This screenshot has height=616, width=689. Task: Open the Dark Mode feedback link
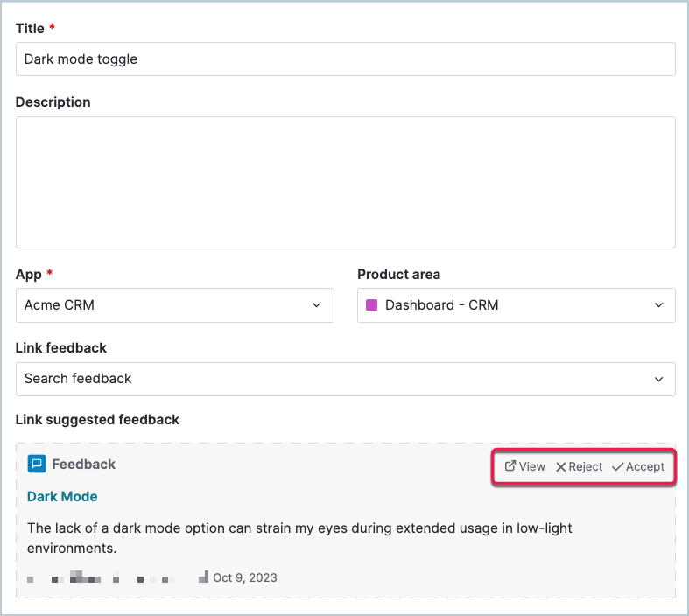[x=62, y=497]
